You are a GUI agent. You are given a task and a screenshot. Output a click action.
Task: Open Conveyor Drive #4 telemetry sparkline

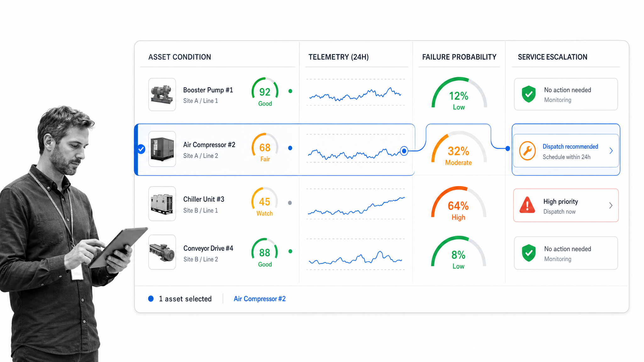point(355,258)
